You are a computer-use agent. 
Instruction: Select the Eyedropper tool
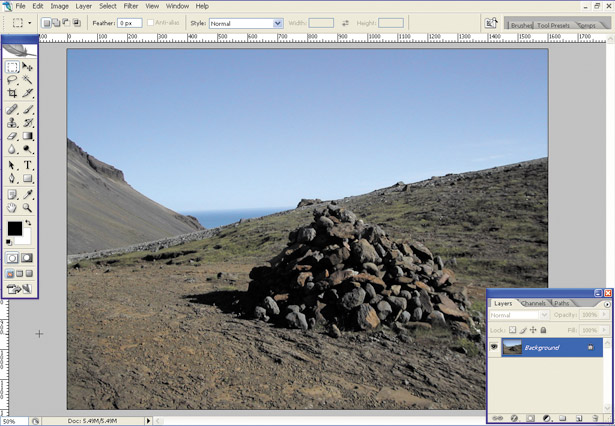[x=27, y=194]
